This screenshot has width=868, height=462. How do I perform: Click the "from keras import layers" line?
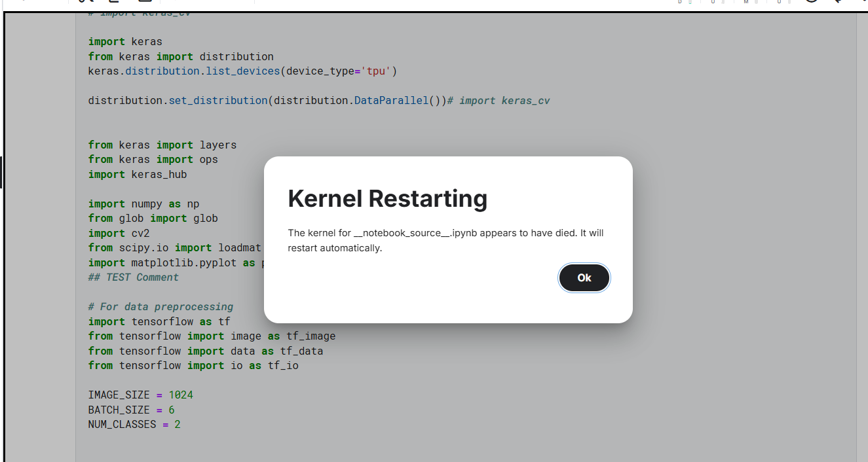tap(162, 145)
